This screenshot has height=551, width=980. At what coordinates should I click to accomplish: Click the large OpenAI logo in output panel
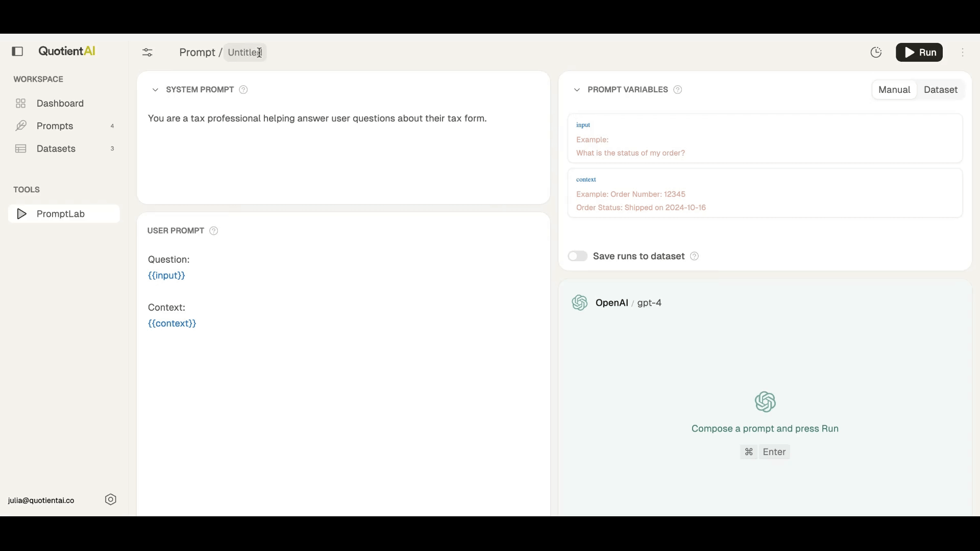[x=765, y=403]
